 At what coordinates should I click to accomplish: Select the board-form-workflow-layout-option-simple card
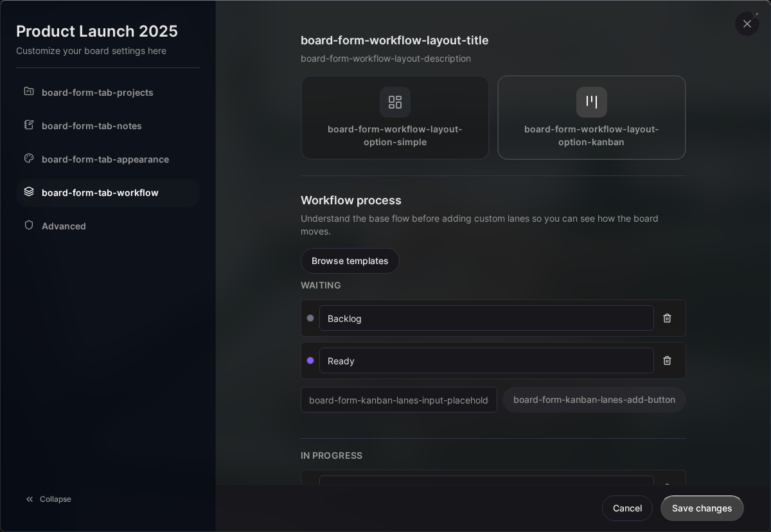pyautogui.click(x=394, y=118)
